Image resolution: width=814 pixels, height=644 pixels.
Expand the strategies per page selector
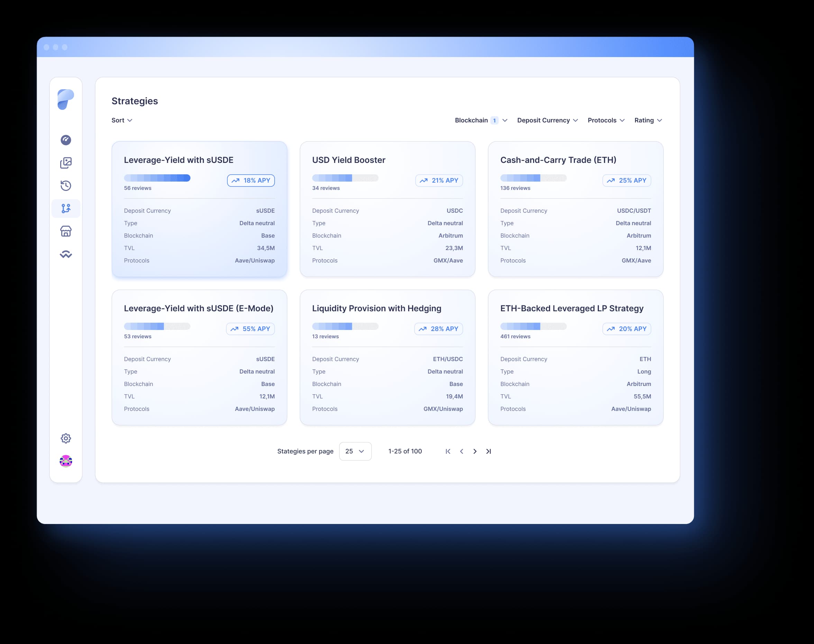pyautogui.click(x=355, y=451)
